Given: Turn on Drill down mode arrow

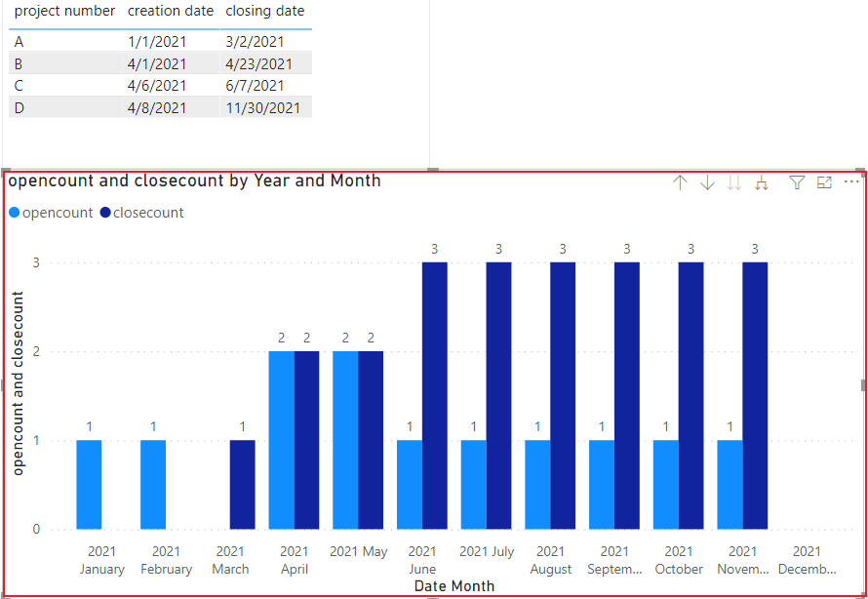Looking at the screenshot, I should click(x=707, y=182).
